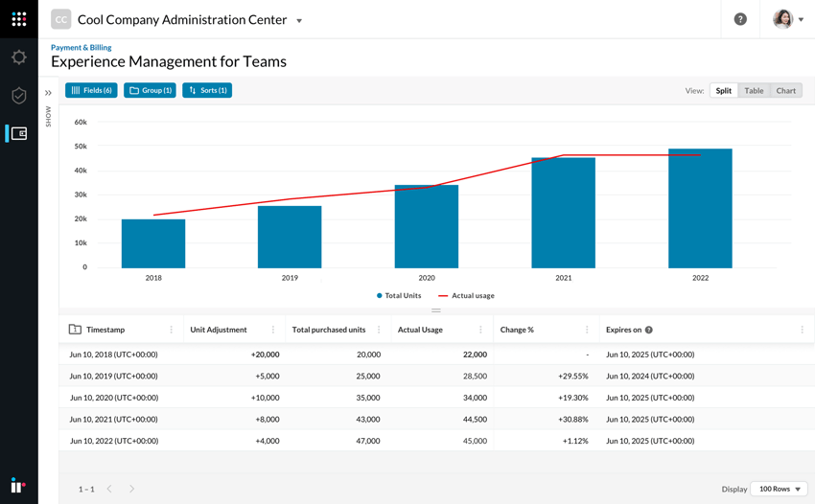Open the Payment & Billing breadcrumb link
This screenshot has height=504, width=815.
pos(81,47)
